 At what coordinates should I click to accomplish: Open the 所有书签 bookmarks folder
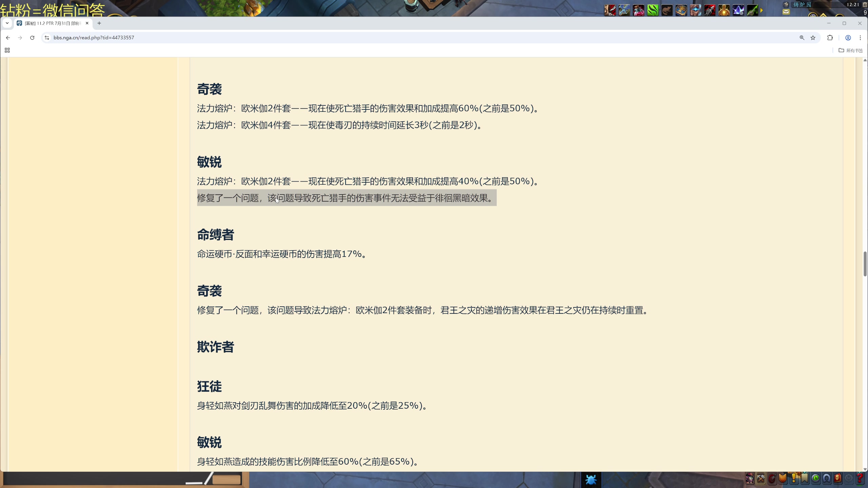851,50
